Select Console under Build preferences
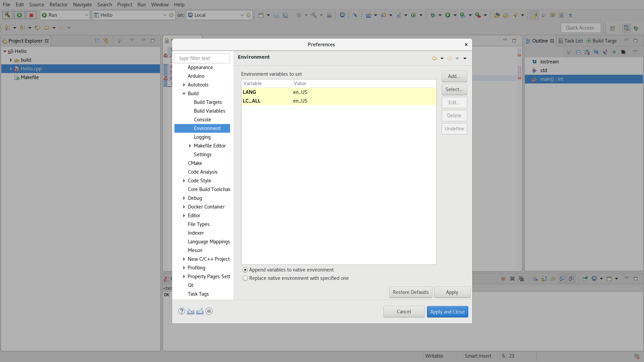Viewport: 644px width, 362px height. click(202, 120)
